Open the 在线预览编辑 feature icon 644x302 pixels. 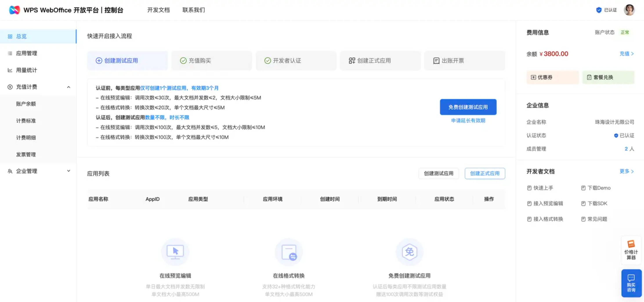click(x=175, y=252)
